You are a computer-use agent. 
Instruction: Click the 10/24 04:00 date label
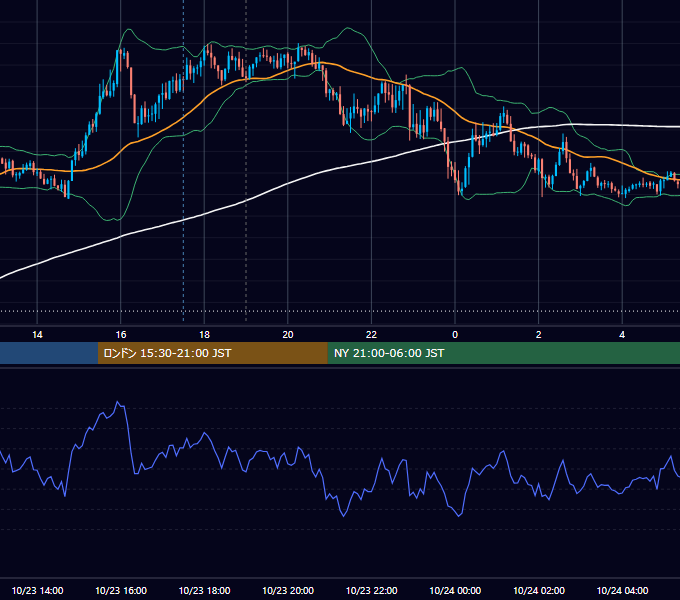tap(622, 590)
